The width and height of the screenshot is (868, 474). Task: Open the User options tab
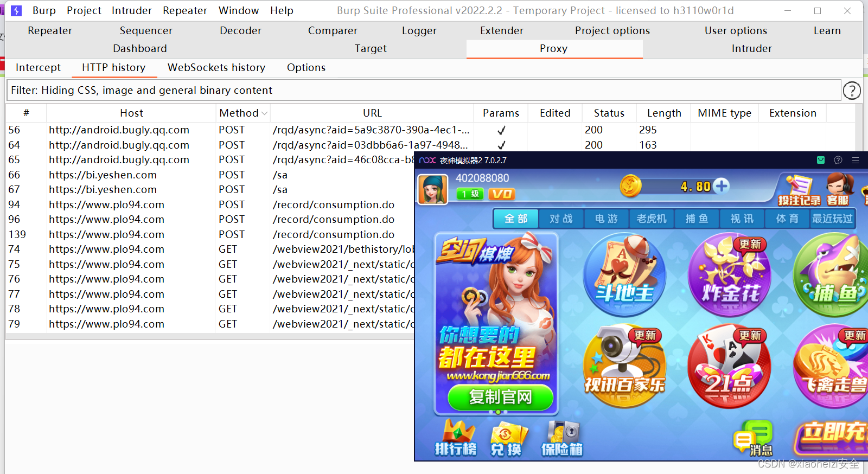(x=736, y=31)
